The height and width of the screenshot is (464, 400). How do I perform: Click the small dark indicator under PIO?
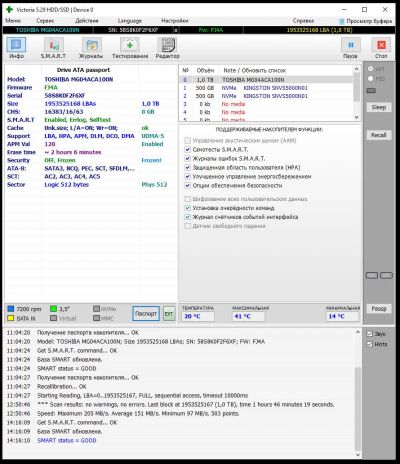click(x=371, y=90)
